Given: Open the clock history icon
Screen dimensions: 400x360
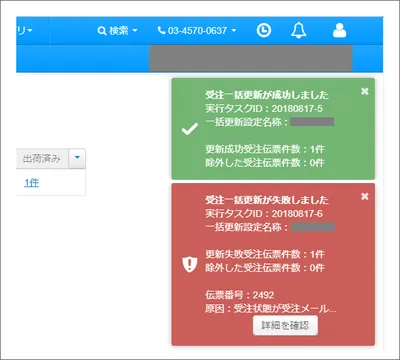Looking at the screenshot, I should [264, 30].
